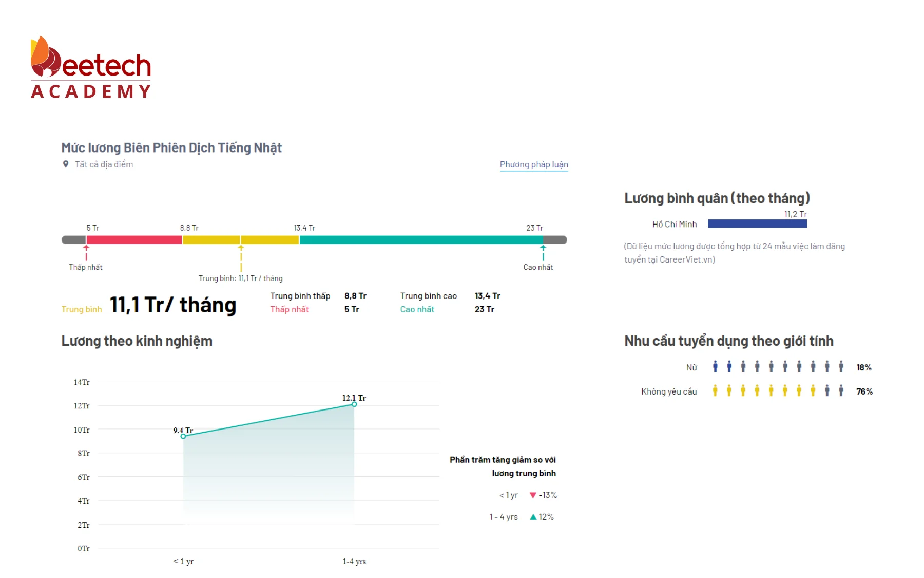
Task: Click the red segment of salary bar
Action: [134, 240]
